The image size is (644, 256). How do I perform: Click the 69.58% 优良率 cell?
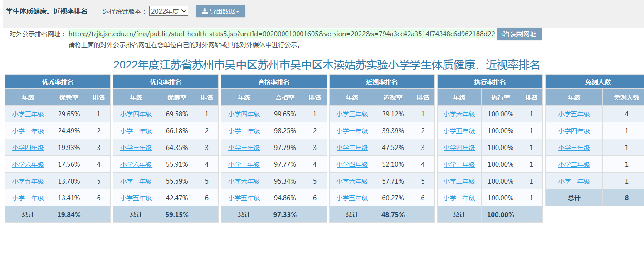click(x=177, y=114)
